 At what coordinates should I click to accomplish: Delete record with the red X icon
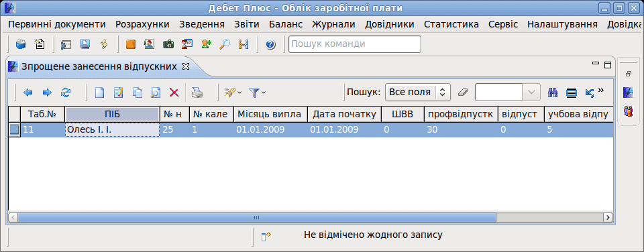pyautogui.click(x=174, y=92)
